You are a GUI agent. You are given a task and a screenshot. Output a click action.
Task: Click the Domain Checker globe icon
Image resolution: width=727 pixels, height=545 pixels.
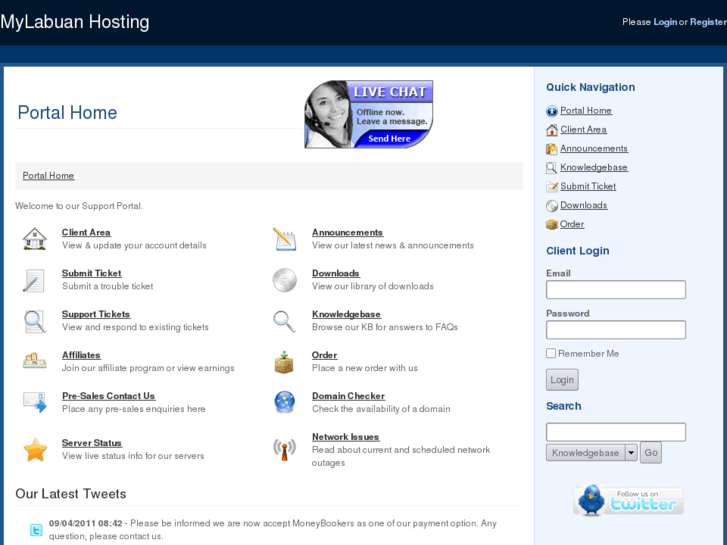284,402
